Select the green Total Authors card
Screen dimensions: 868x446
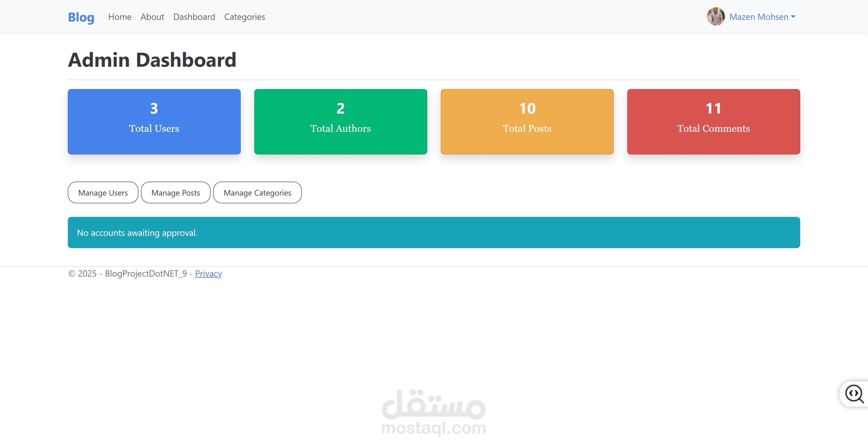click(341, 122)
